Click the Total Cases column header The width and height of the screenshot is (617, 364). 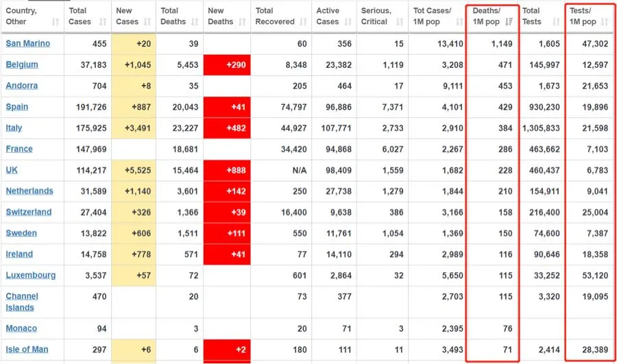tap(87, 16)
